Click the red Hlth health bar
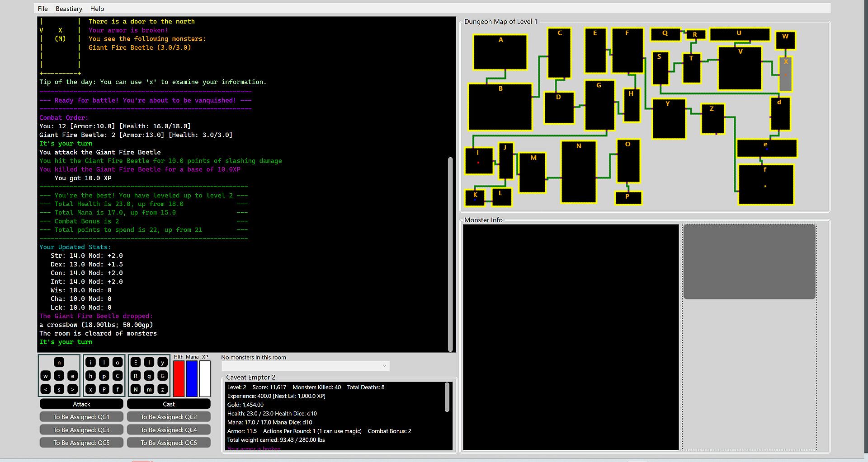 [x=179, y=378]
